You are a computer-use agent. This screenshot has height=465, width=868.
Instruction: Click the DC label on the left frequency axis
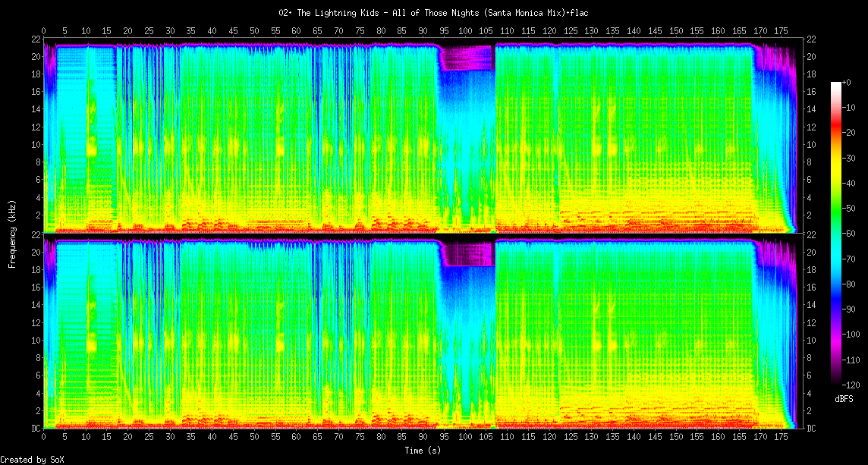[34, 428]
